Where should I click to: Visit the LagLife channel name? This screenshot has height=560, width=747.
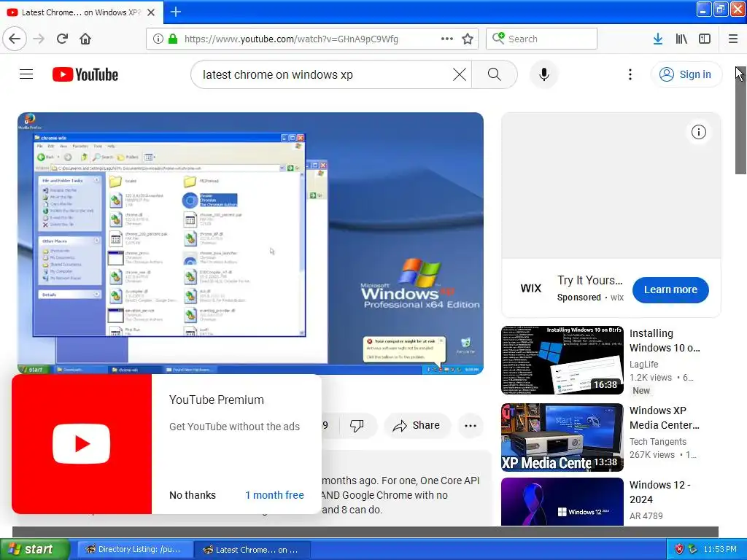click(x=643, y=365)
